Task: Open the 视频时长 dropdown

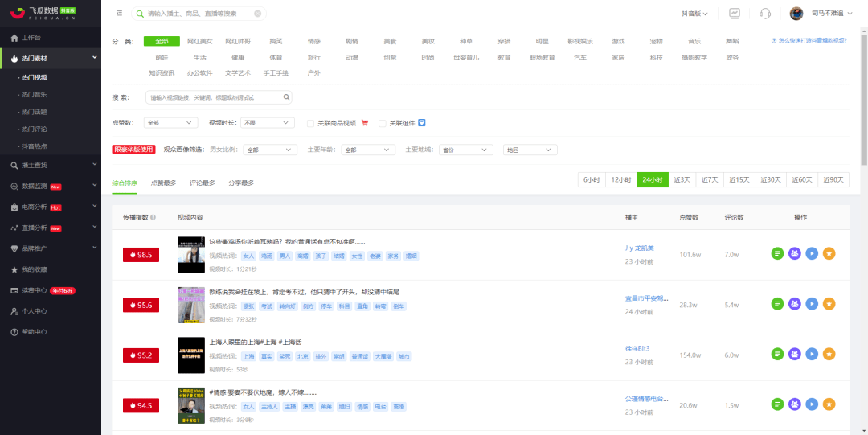Action: pyautogui.click(x=268, y=122)
